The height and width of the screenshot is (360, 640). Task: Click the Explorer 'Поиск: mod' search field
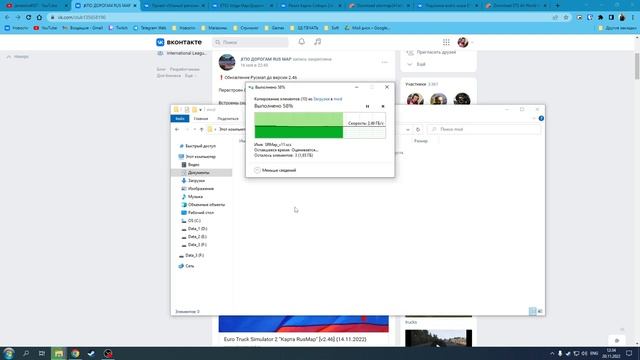tap(484, 129)
